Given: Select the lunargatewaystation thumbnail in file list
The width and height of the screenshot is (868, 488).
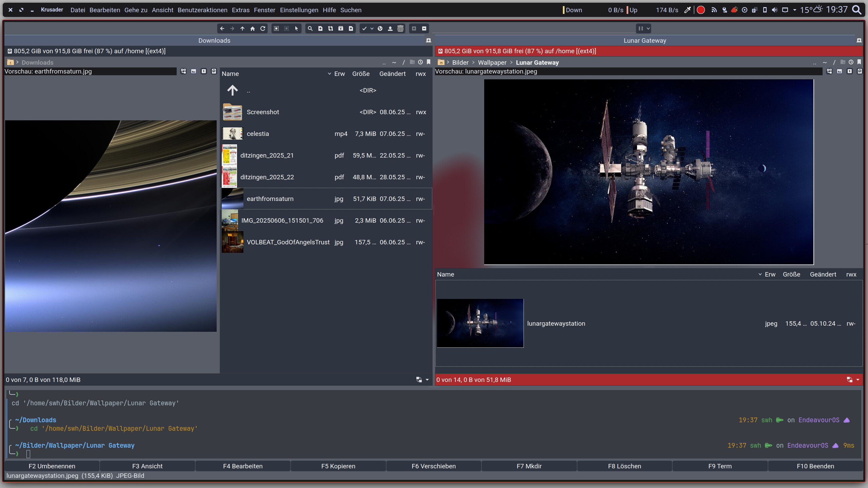Looking at the screenshot, I should pos(480,323).
